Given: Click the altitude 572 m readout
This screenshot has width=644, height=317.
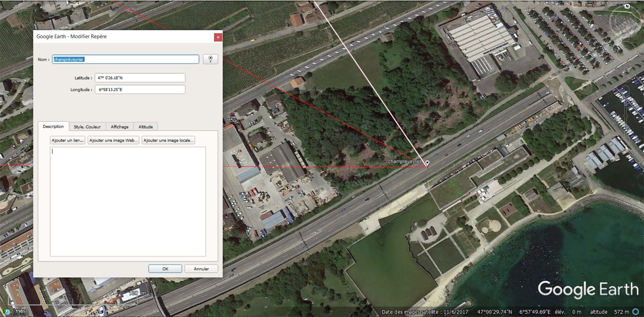Looking at the screenshot, I should coord(609,312).
